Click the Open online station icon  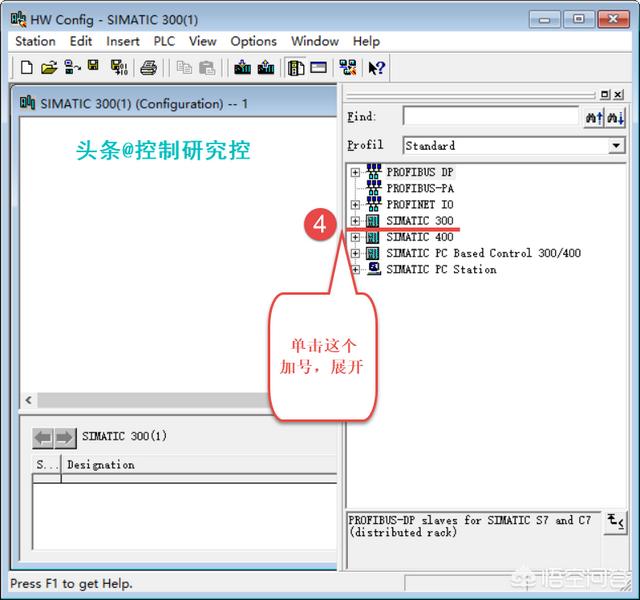pyautogui.click(x=72, y=67)
